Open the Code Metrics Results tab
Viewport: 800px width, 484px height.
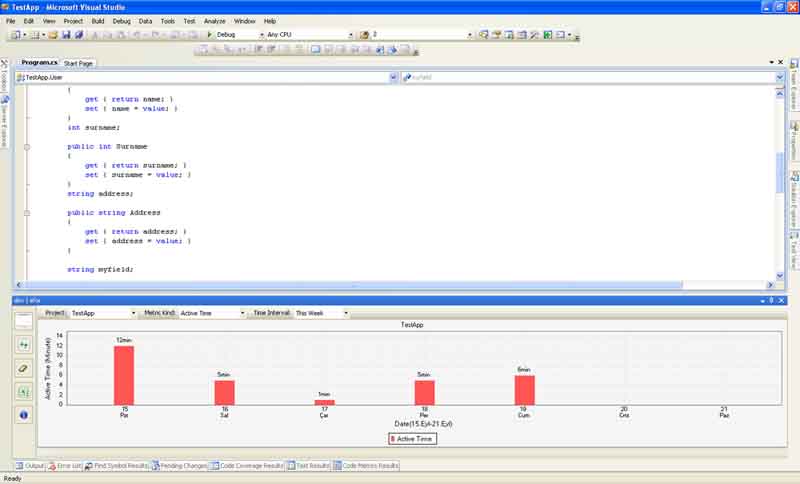pos(366,466)
